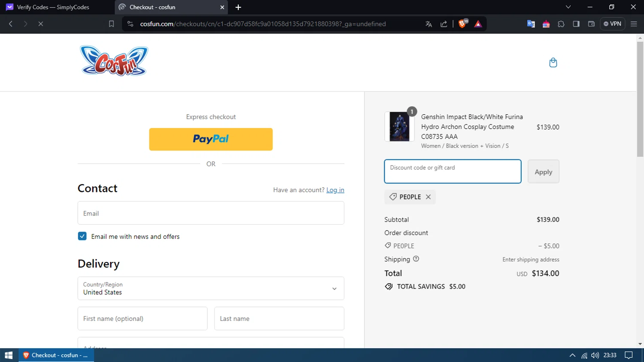The image size is (644, 362).
Task: Click the VPN button
Action: coord(612,24)
